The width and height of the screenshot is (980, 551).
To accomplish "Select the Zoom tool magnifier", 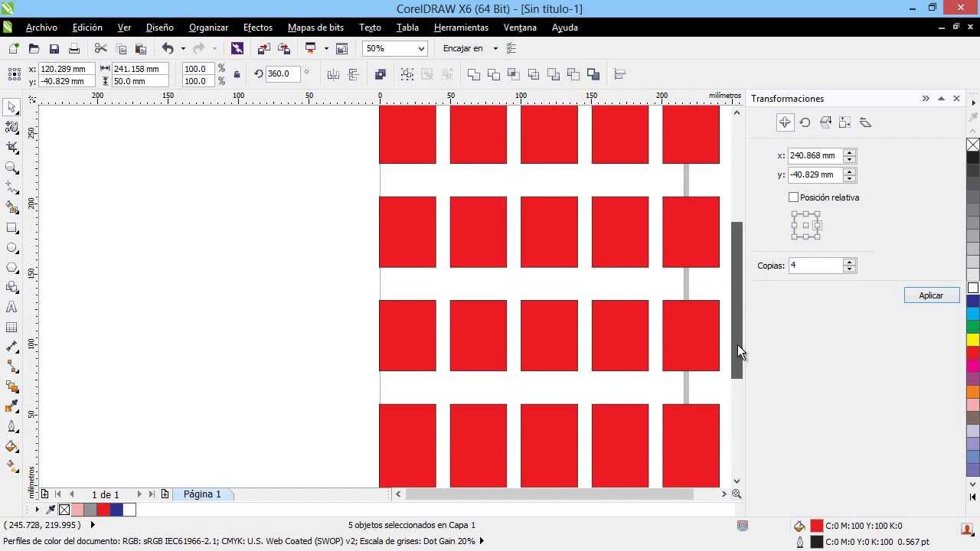I will [x=11, y=167].
